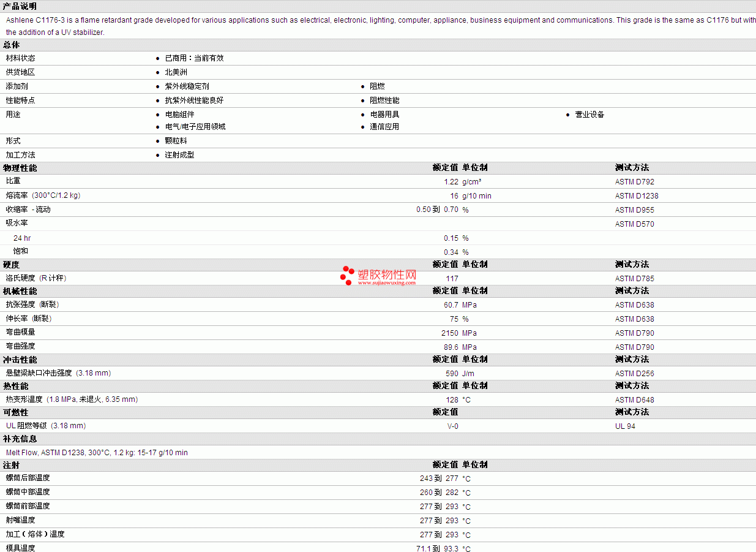
Task: Select the 16 g/10 min melt flow value
Action: pos(471,196)
